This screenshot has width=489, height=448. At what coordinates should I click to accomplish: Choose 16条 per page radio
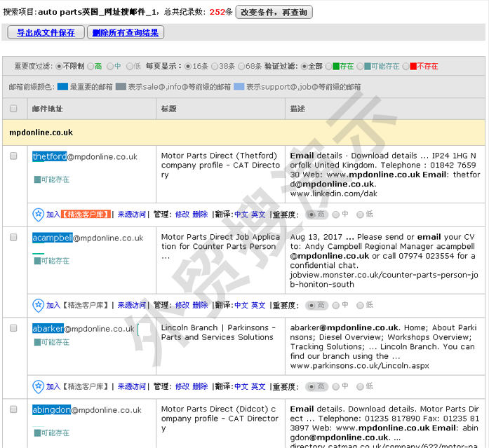pos(188,67)
